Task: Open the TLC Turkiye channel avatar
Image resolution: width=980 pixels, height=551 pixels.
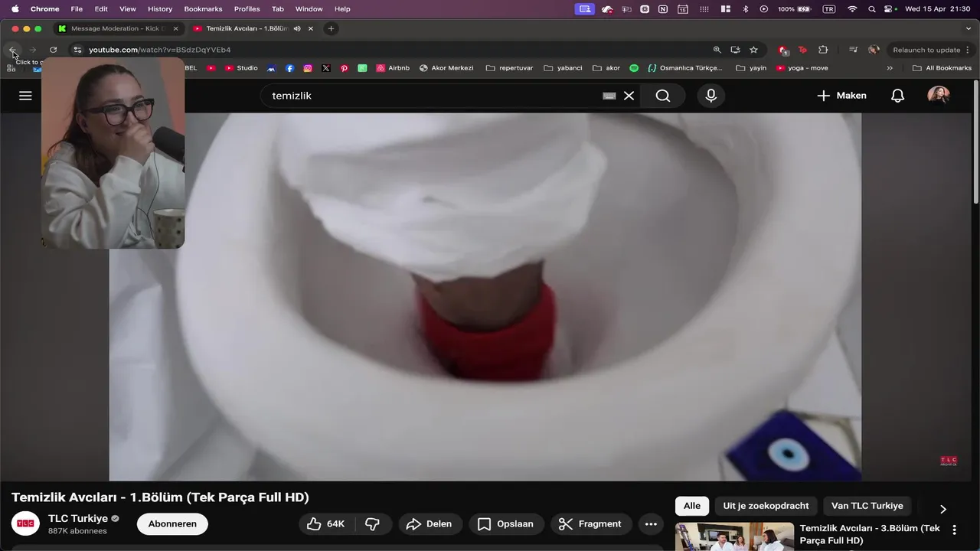Action: pyautogui.click(x=25, y=524)
